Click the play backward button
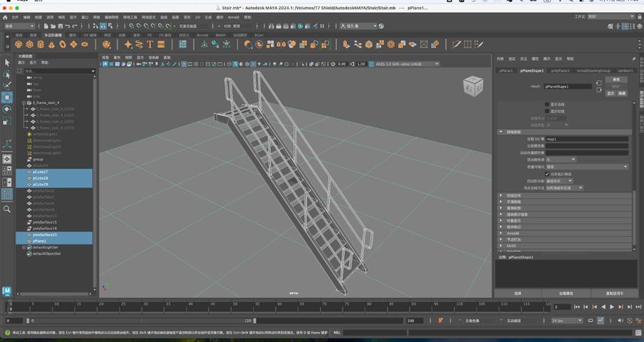Viewport: 644px width, 342px height. (603, 307)
